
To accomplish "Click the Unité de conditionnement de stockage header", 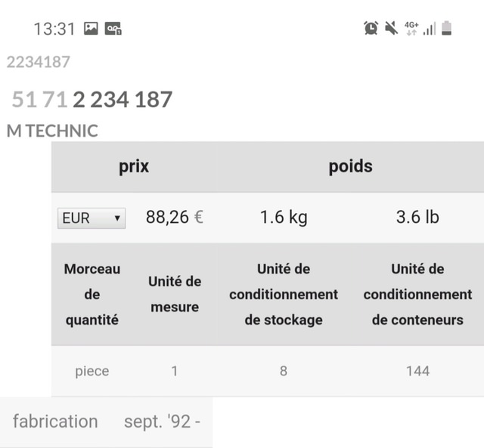I will pyautogui.click(x=284, y=295).
